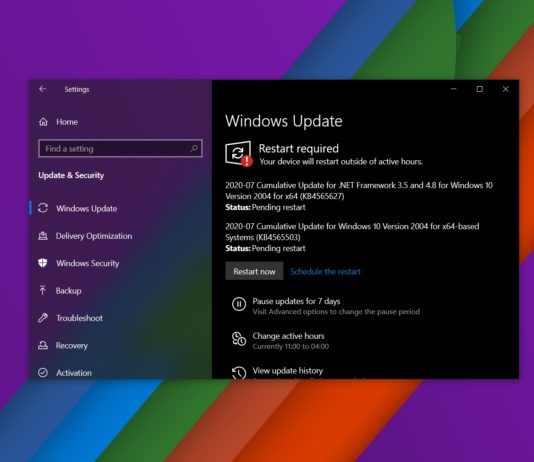
Task: Open Activation settings label
Action: (x=74, y=373)
